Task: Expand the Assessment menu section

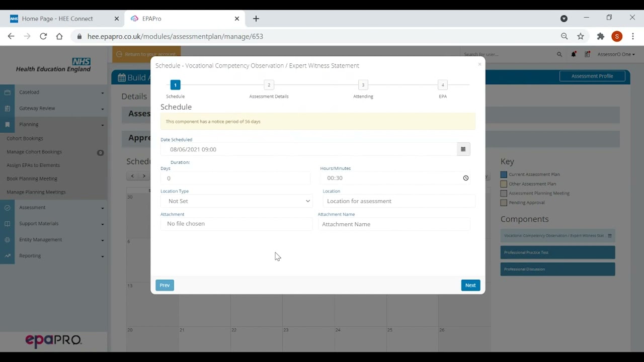Action: pyautogui.click(x=102, y=208)
